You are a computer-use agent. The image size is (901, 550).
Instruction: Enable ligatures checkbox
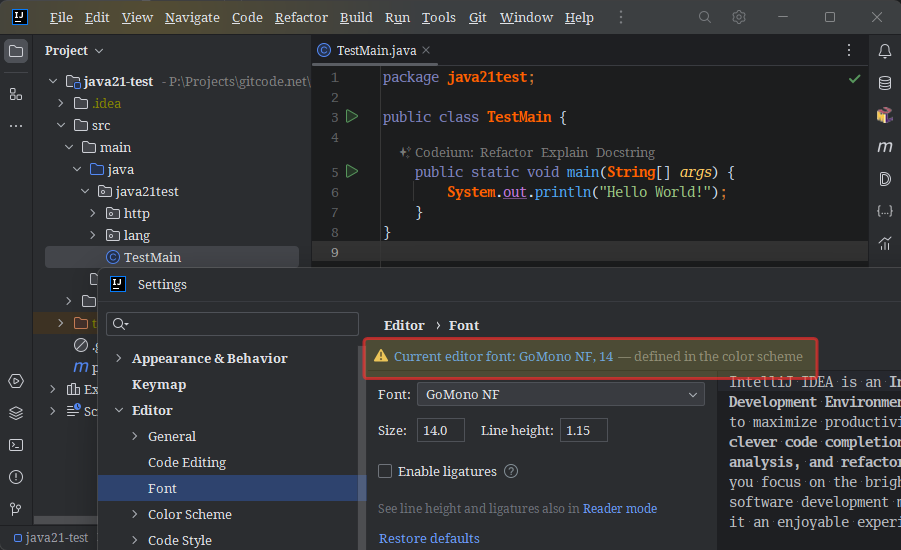tap(385, 471)
